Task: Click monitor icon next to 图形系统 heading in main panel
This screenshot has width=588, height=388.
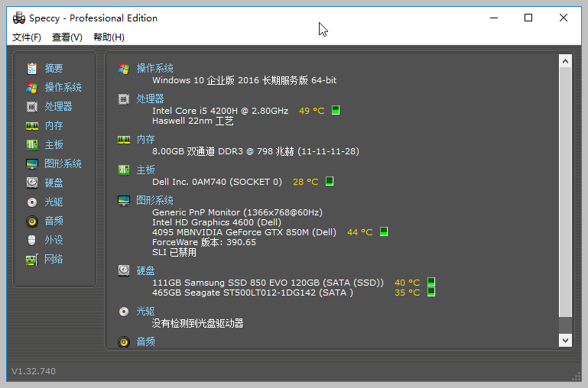Action: coord(124,200)
